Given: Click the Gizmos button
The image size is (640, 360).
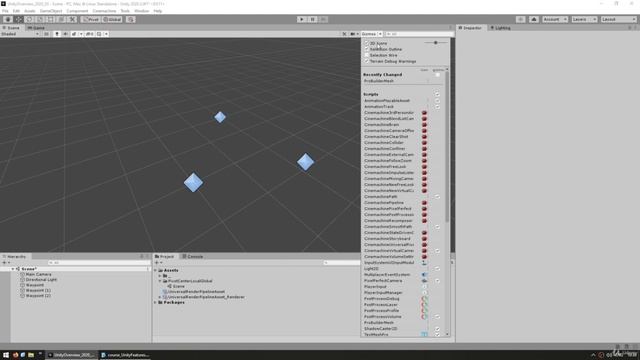Looking at the screenshot, I should [x=369, y=34].
